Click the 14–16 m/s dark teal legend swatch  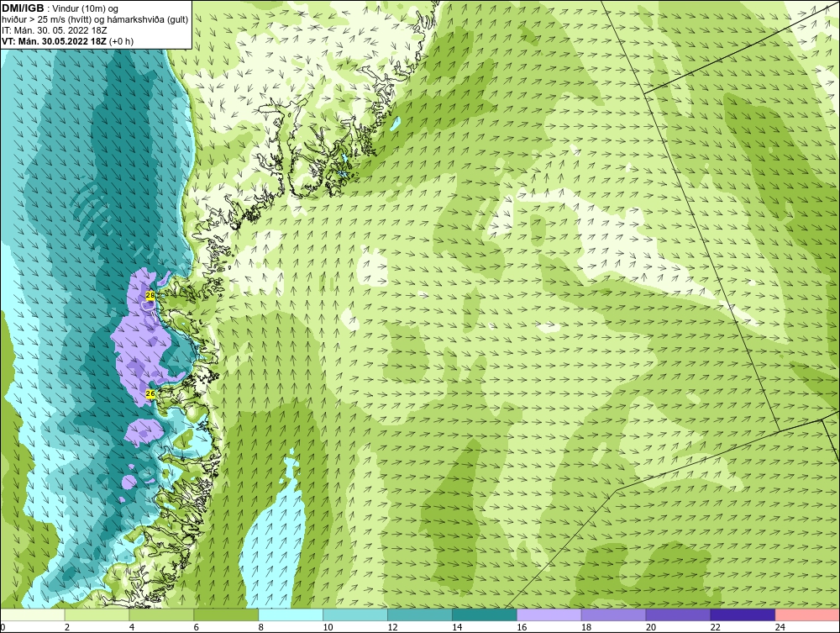click(x=485, y=615)
